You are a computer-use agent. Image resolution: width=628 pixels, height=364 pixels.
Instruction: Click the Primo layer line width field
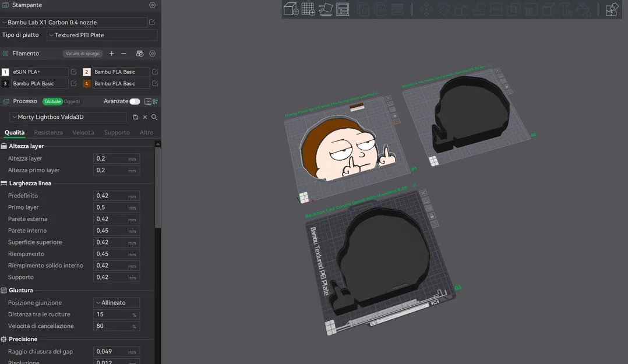117,207
